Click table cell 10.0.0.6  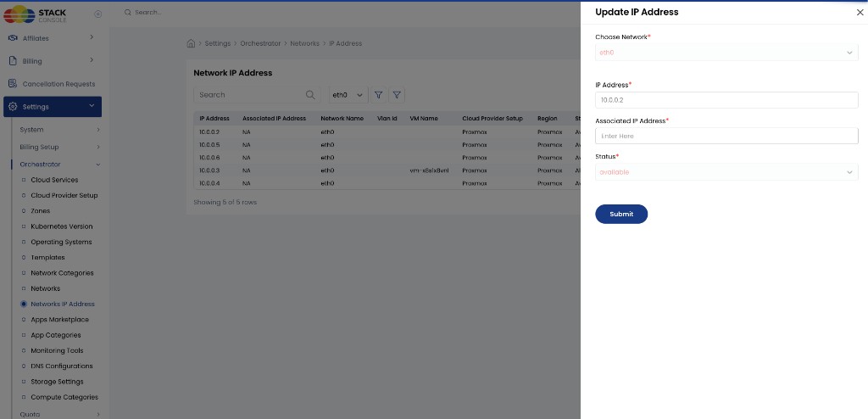[209, 158]
